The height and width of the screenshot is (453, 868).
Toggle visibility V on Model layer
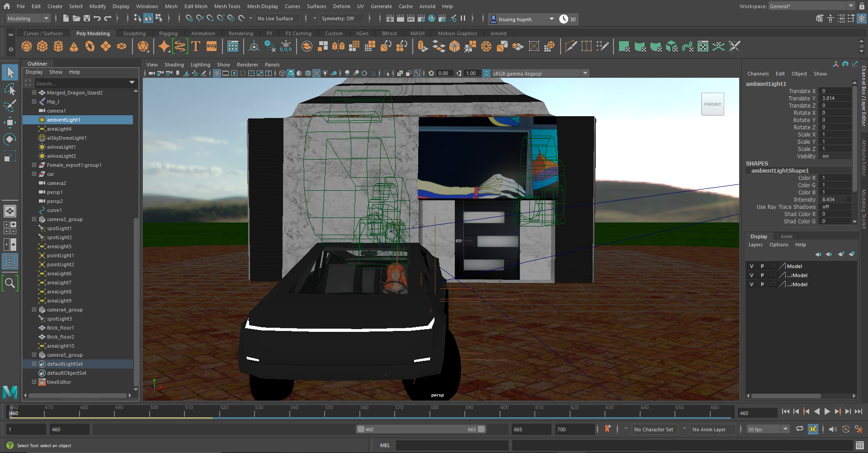751,266
